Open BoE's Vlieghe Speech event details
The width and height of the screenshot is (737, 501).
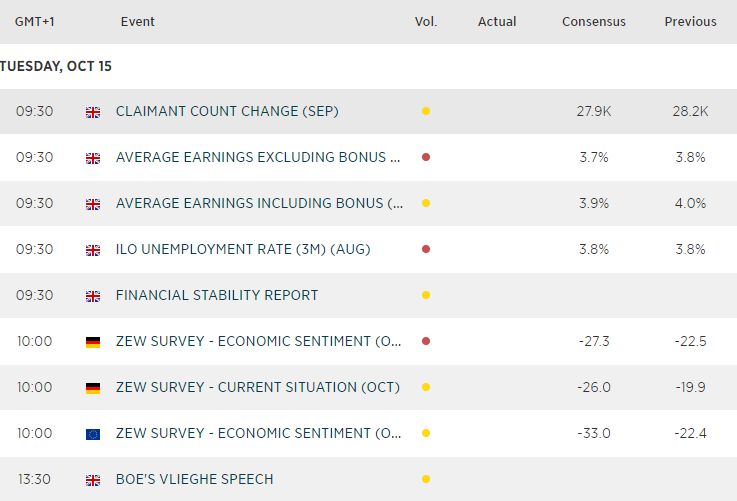click(x=194, y=479)
